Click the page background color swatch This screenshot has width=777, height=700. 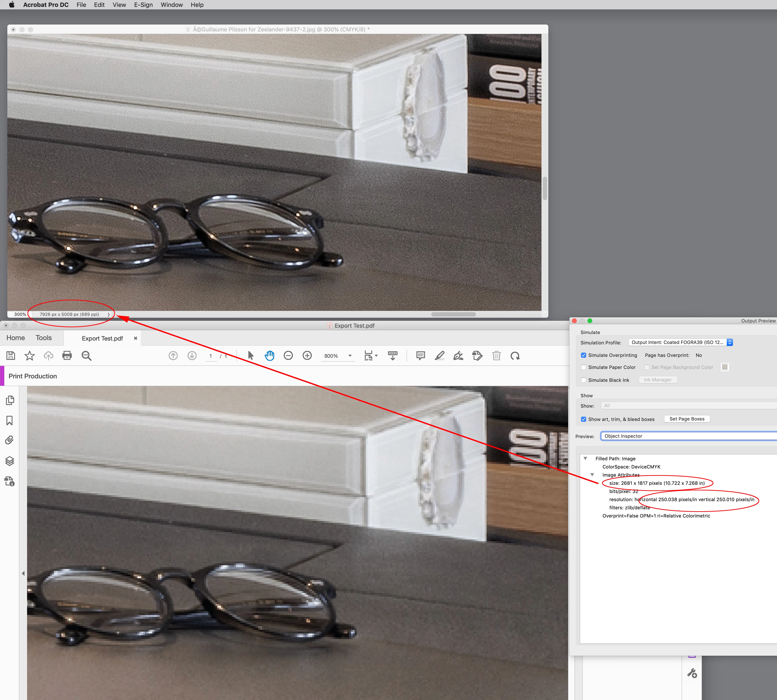point(725,367)
